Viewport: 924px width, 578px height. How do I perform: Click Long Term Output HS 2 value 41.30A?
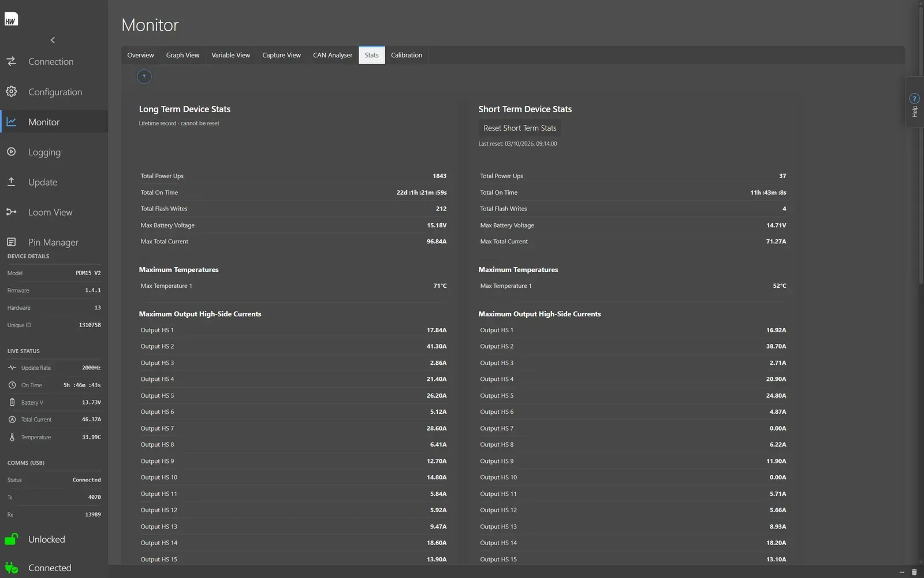[x=437, y=346]
